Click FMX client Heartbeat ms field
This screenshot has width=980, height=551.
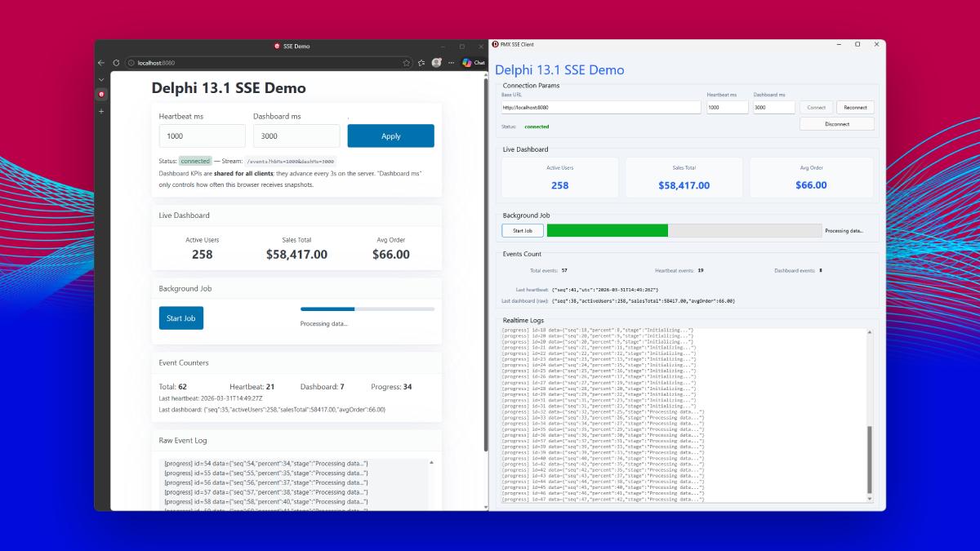(x=728, y=107)
